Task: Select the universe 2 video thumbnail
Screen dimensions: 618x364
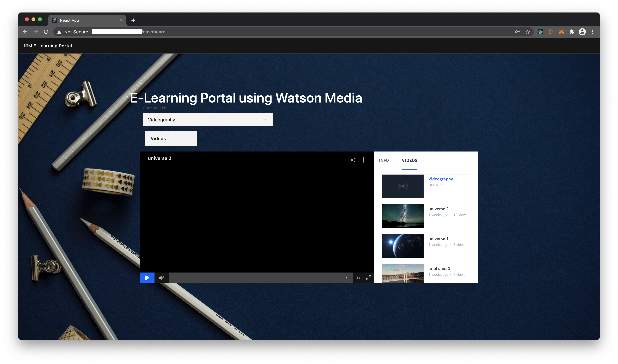Action: (x=403, y=216)
